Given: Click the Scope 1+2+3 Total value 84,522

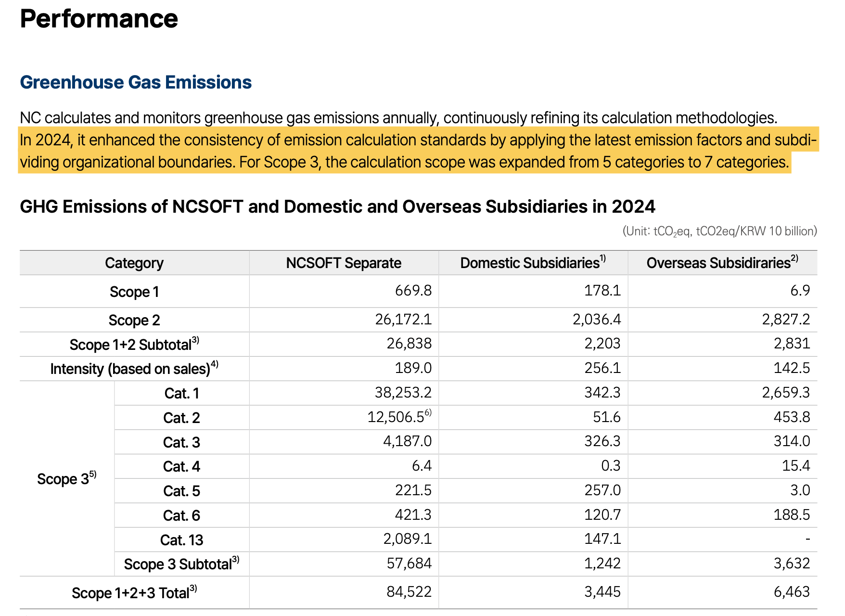Looking at the screenshot, I should click(x=409, y=592).
